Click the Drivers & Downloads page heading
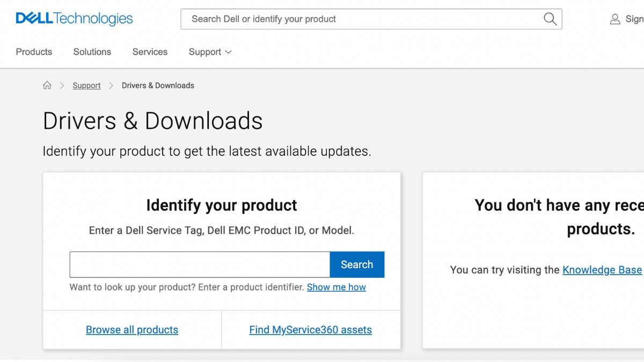The height and width of the screenshot is (362, 644). pyautogui.click(x=153, y=121)
